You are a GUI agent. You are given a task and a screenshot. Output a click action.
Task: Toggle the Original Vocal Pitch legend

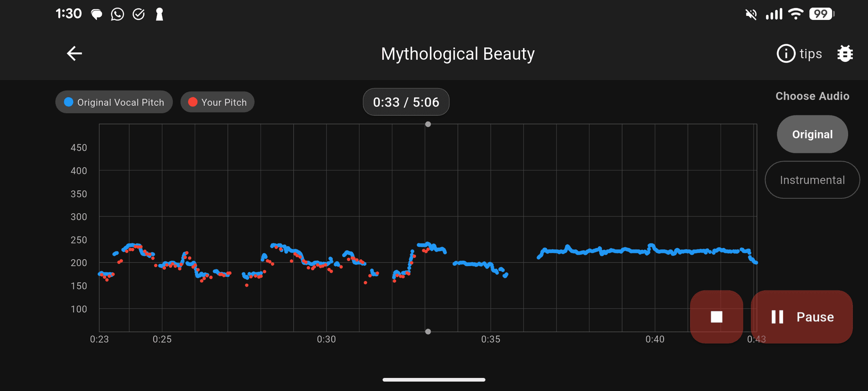[x=114, y=102]
